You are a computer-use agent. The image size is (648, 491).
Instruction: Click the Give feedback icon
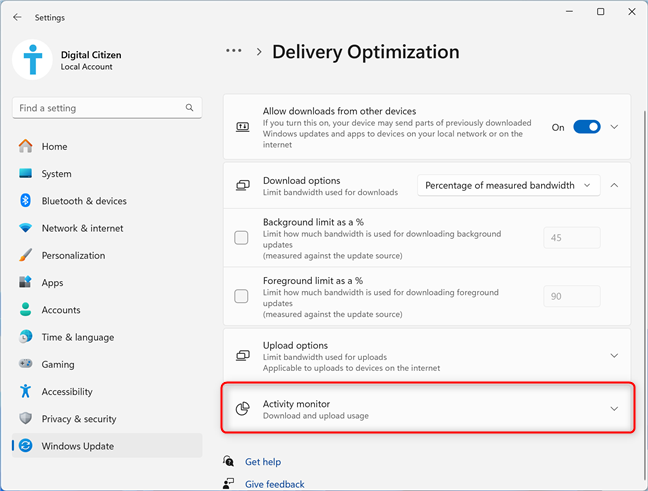pyautogui.click(x=229, y=483)
